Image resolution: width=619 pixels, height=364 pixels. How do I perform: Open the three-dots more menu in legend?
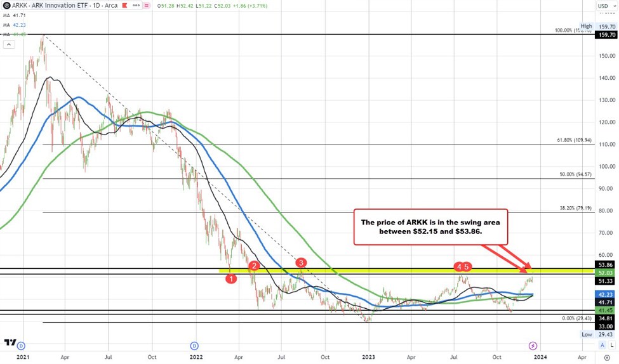[x=137, y=6]
